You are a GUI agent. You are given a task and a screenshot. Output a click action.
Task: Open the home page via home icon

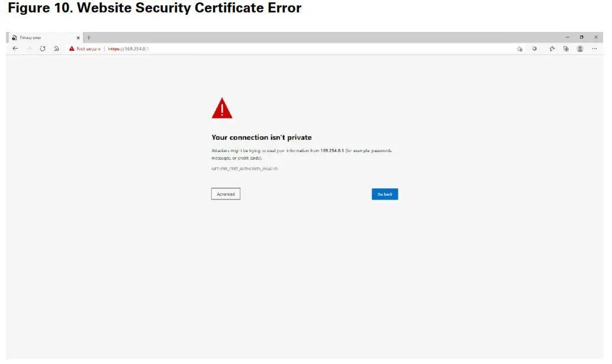tap(56, 49)
